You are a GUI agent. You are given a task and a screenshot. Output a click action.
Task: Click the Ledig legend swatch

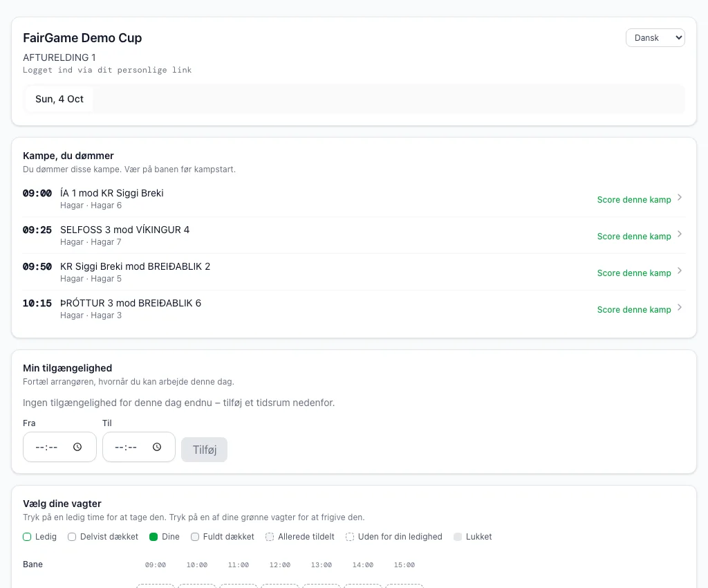tap(27, 537)
